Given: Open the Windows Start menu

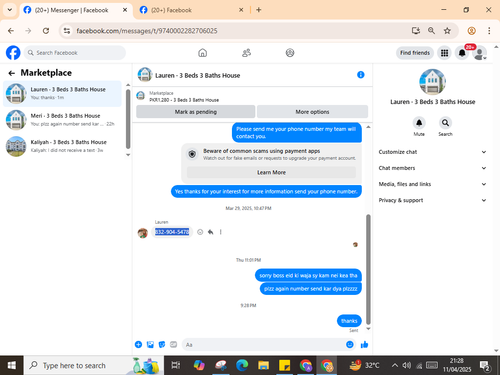Looking at the screenshot, I should point(11,365).
